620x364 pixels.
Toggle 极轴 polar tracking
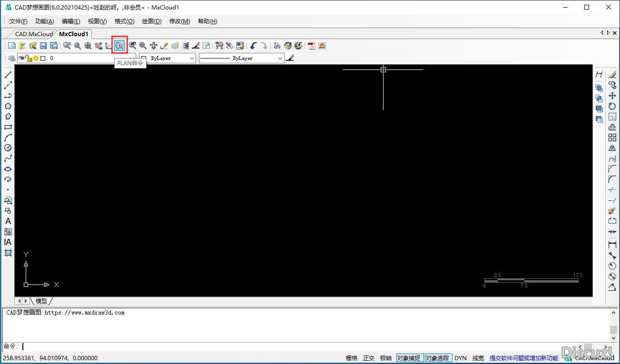tap(386, 358)
